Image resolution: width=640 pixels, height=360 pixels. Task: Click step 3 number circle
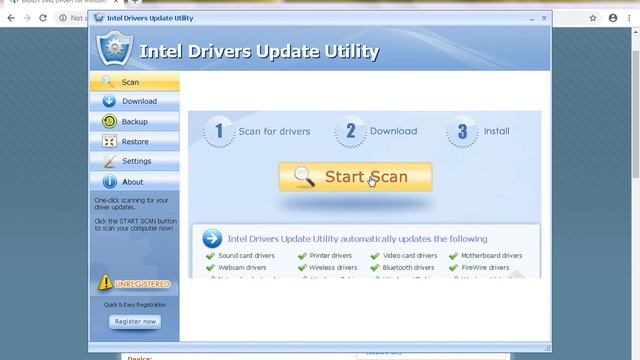[x=462, y=131]
